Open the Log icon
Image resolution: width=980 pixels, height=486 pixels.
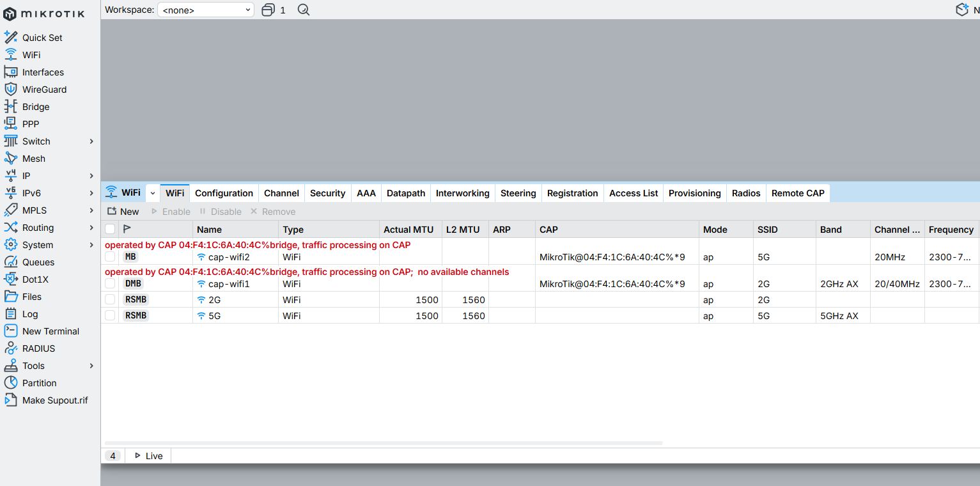pyautogui.click(x=11, y=313)
